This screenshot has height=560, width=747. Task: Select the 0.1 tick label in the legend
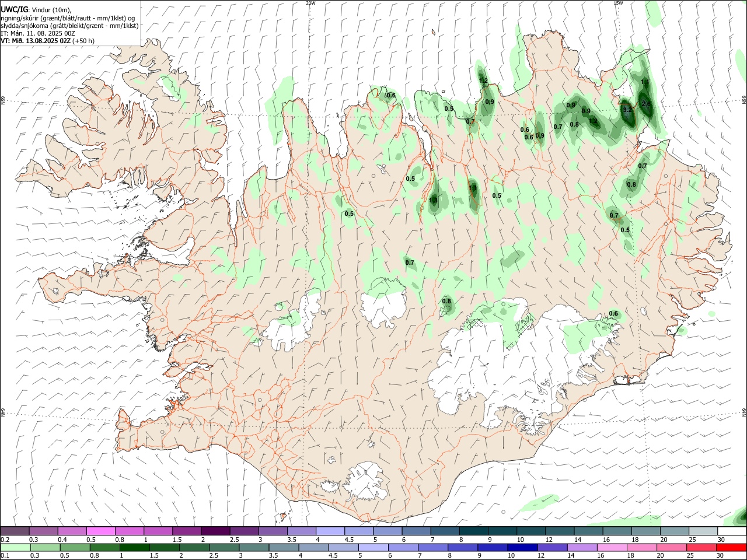coord(5,556)
